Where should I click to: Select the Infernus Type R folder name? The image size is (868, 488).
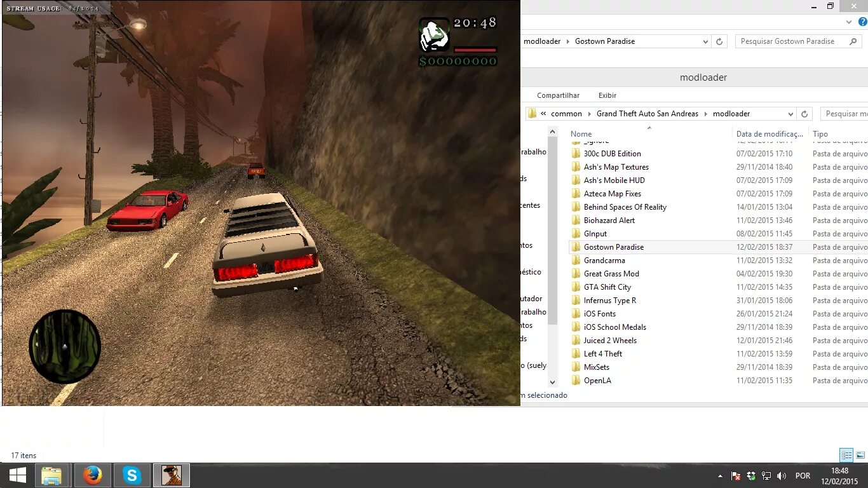610,301
